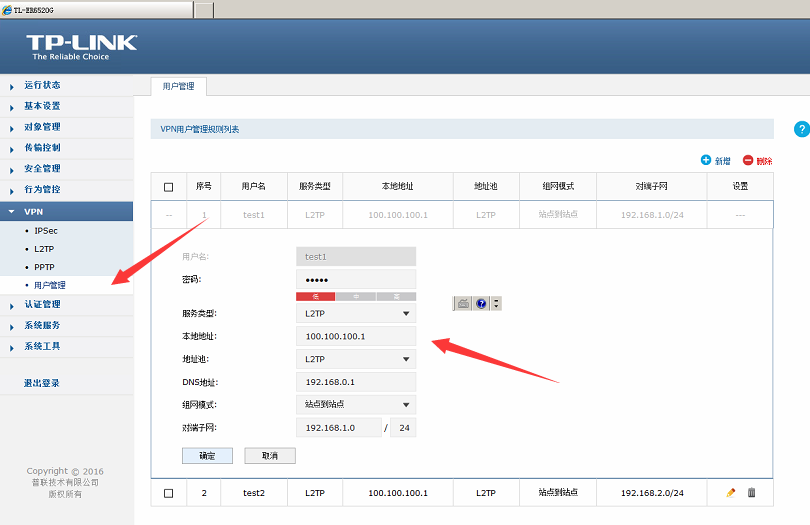Click the DNS地址 input field

coord(356,382)
